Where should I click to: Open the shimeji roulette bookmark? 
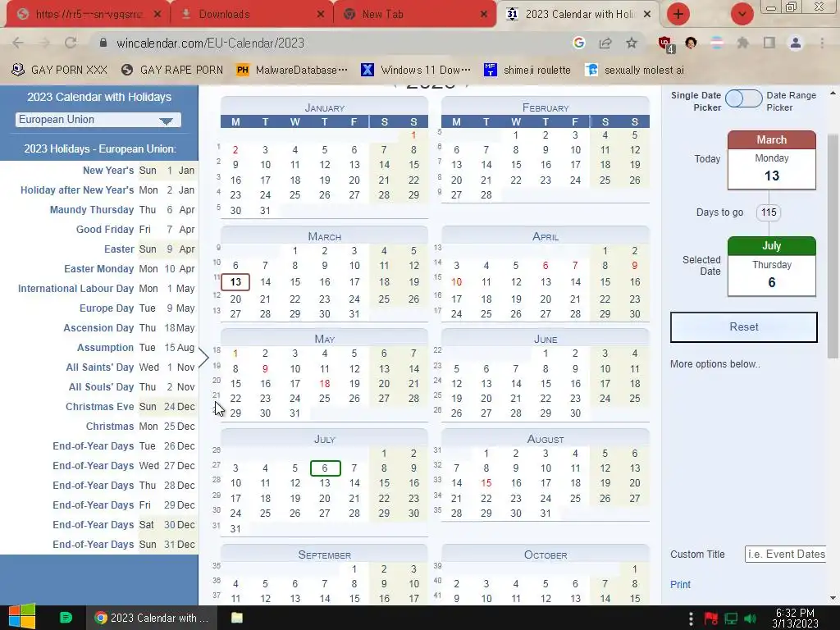527,70
